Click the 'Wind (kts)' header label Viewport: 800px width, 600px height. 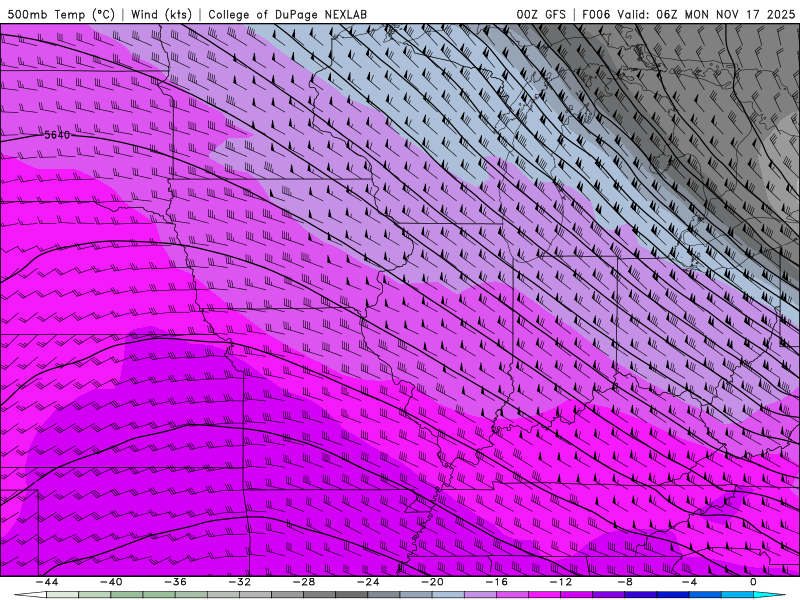coord(161,14)
